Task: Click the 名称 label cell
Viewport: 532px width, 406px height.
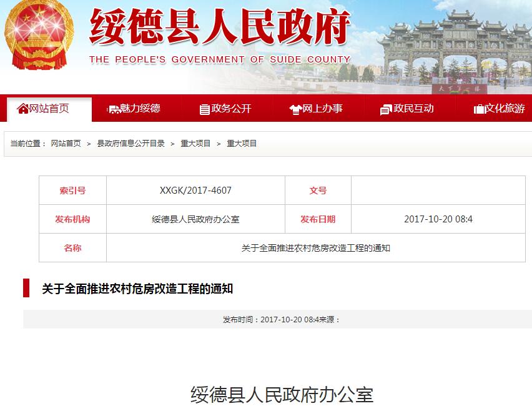Action: pos(72,248)
